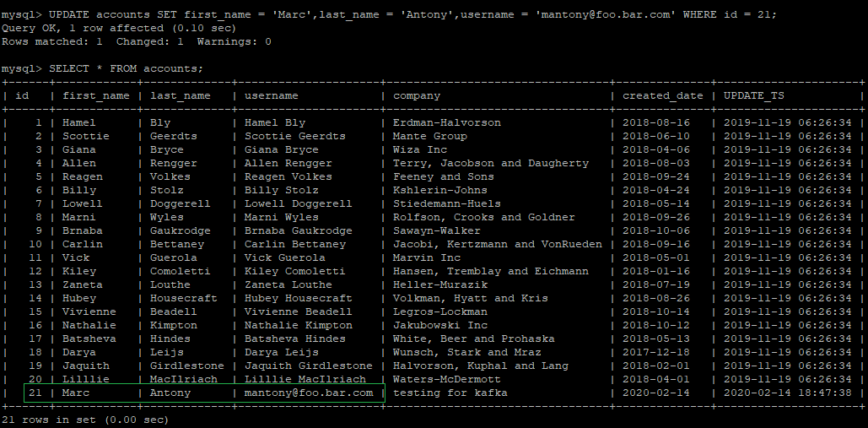Select last name 'Rengger' cell
868x428 pixels.
(x=174, y=163)
